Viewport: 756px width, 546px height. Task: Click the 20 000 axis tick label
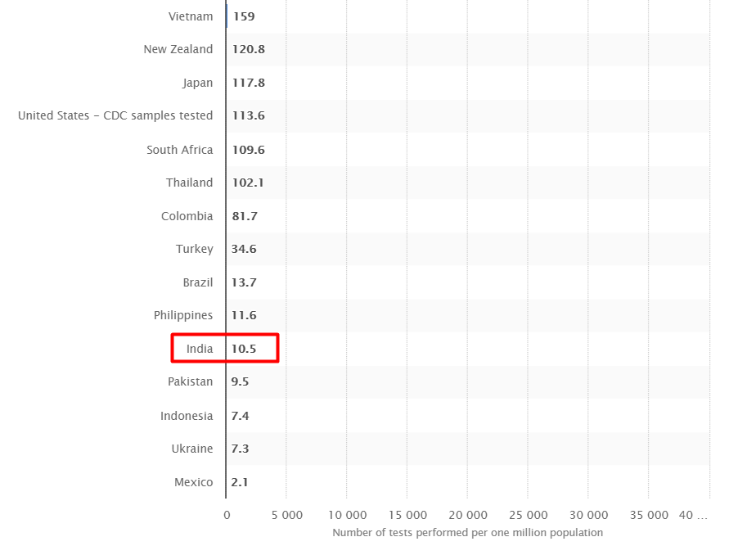coord(468,516)
